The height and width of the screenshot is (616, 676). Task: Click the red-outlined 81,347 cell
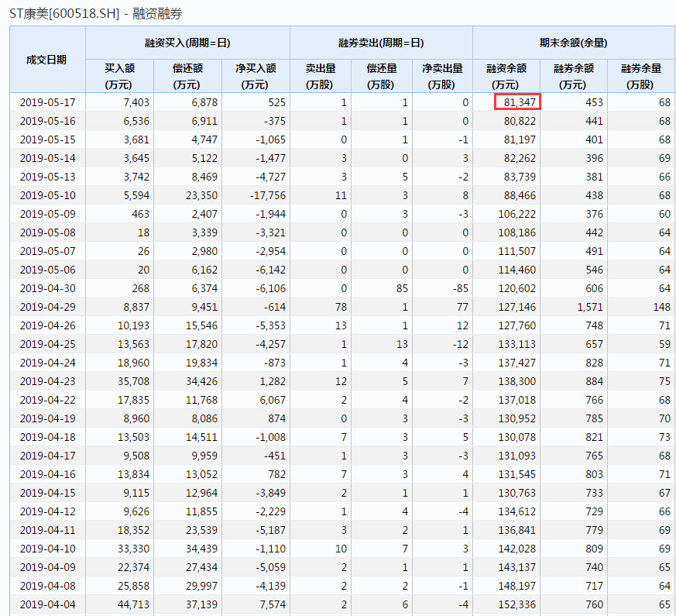coord(517,102)
